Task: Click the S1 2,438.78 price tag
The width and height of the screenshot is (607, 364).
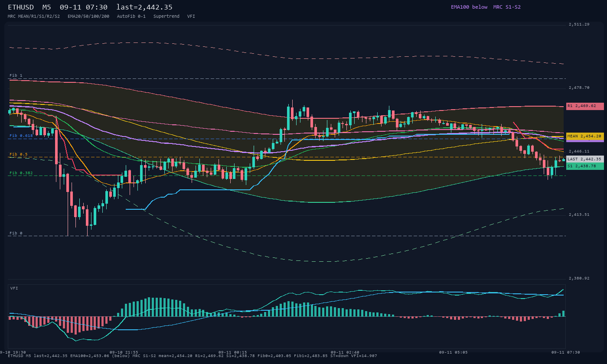Action: 585,166
